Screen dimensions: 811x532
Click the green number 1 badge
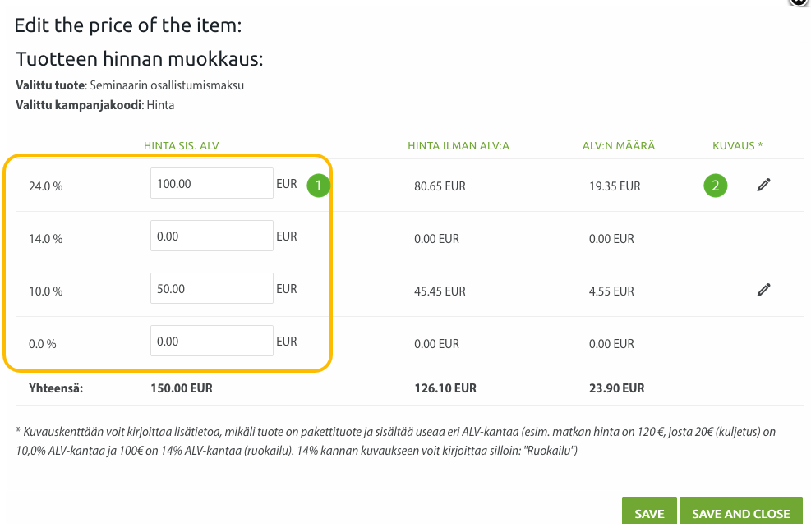coord(318,185)
